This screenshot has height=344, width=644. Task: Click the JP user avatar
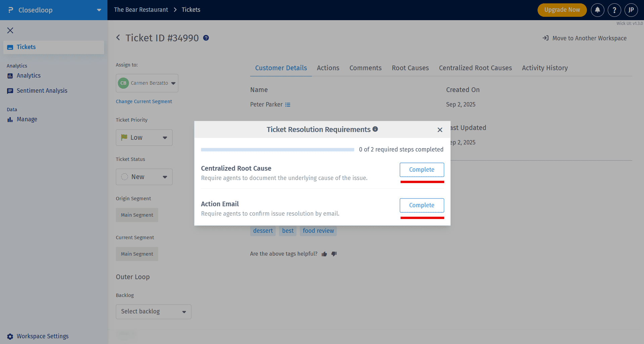click(x=631, y=10)
